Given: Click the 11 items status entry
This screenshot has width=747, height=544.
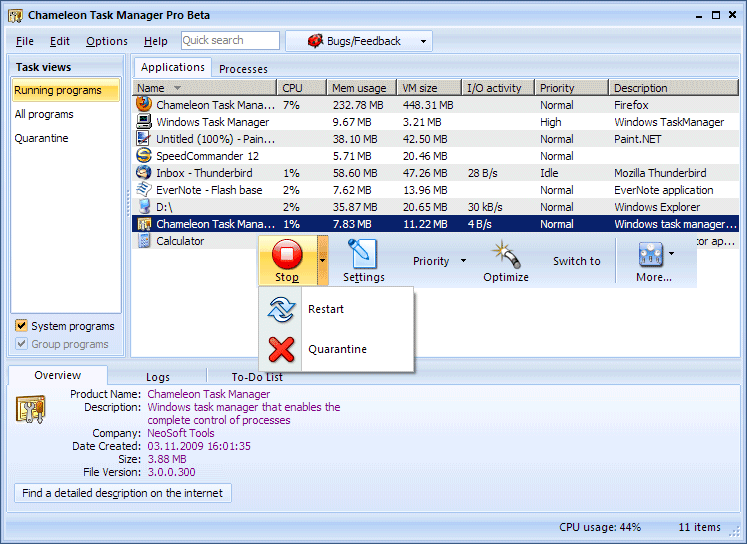Looking at the screenshot, I should 699,527.
